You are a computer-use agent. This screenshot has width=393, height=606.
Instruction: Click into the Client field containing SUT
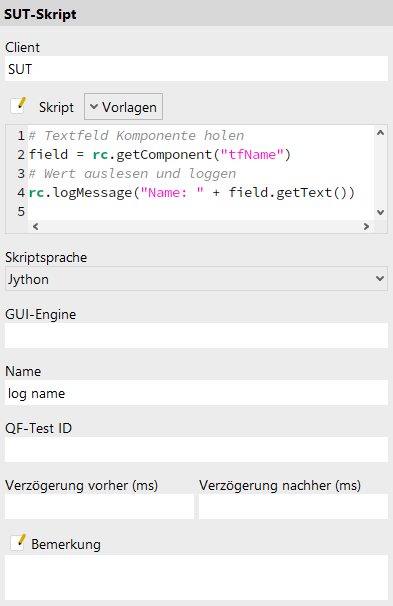pos(196,69)
